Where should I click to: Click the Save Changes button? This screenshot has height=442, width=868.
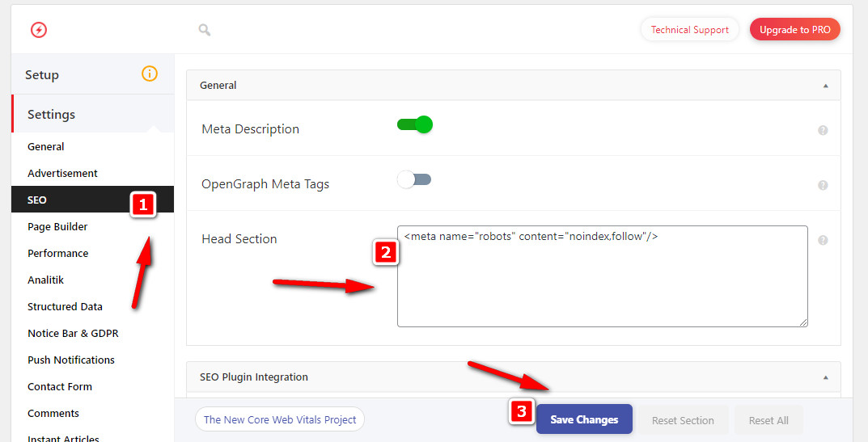[x=584, y=419]
